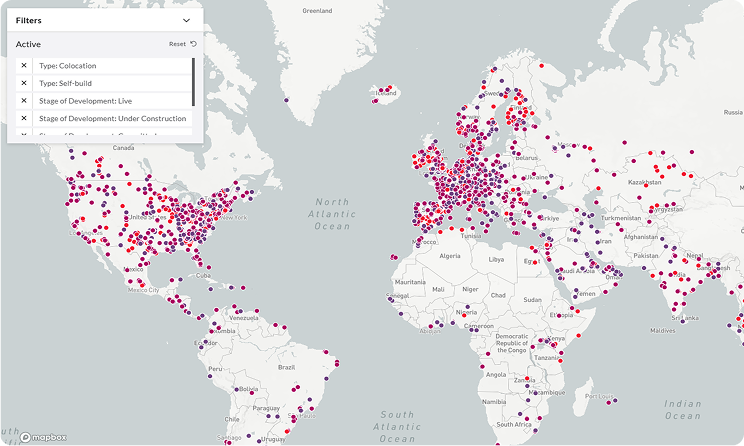
Task: Click the Turkmenistan country label
Action: [621, 218]
